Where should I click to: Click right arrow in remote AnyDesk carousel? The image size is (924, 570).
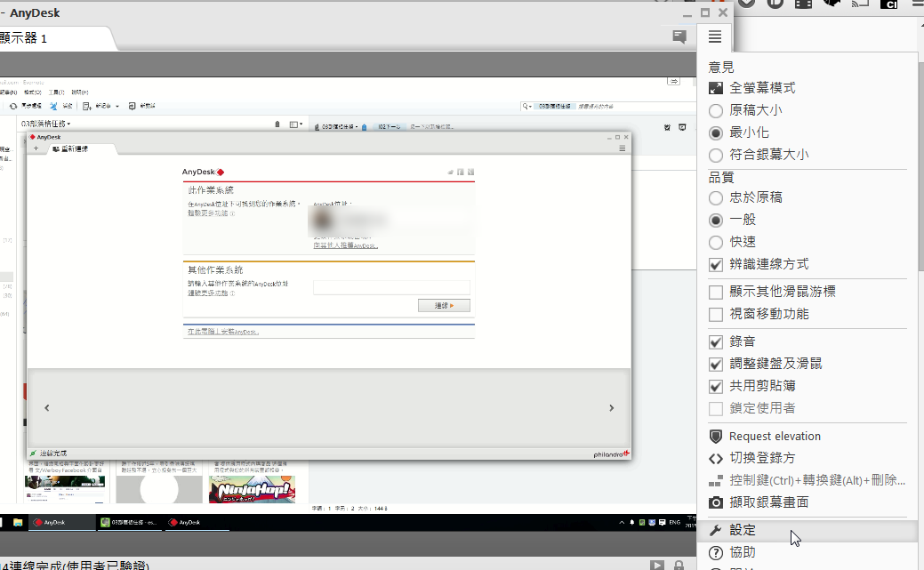[611, 408]
